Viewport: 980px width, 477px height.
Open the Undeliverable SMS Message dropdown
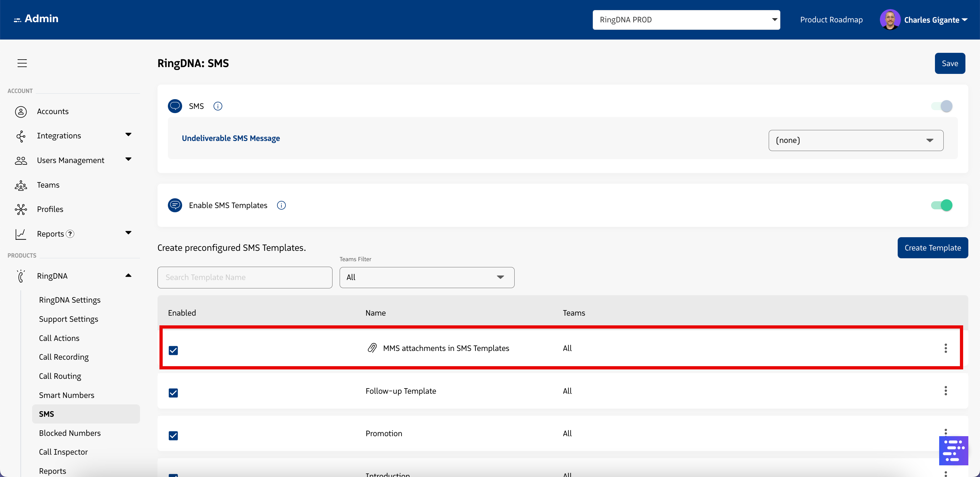pos(856,140)
